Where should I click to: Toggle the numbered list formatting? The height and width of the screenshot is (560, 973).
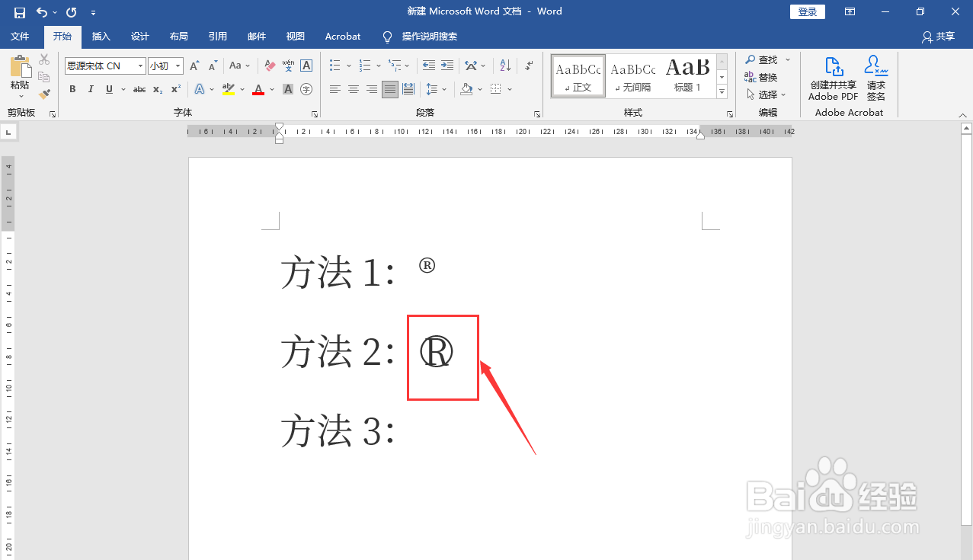point(365,66)
